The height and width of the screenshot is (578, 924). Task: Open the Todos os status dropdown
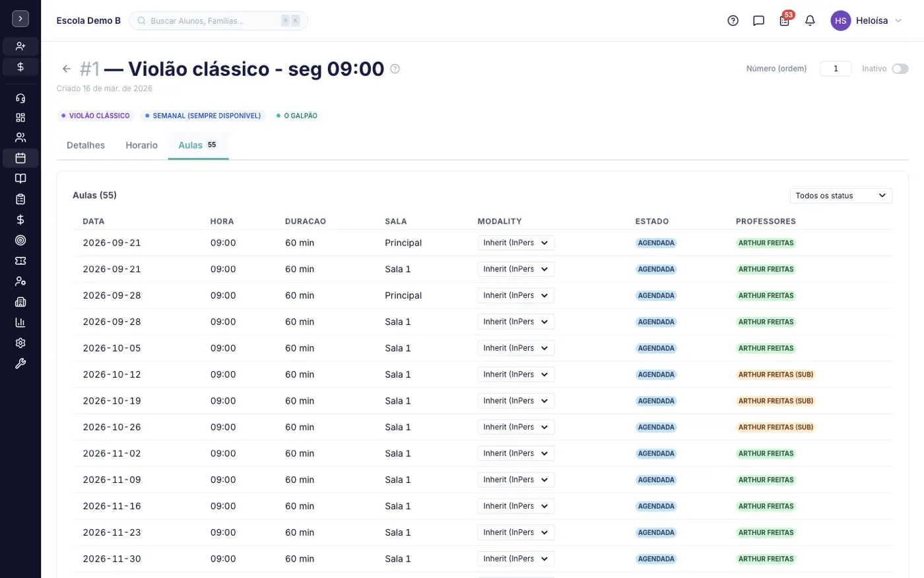pyautogui.click(x=841, y=196)
